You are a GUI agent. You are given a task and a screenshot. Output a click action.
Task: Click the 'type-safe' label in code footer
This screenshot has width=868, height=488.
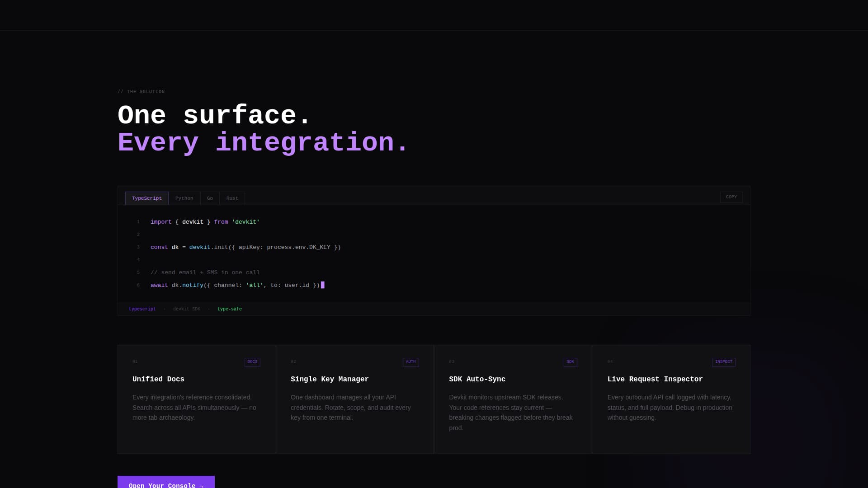point(230,309)
